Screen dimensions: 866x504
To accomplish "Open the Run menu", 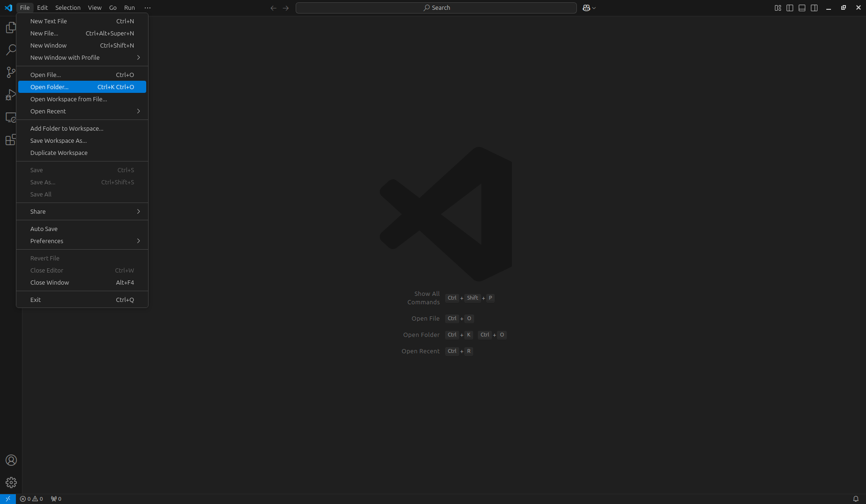I will [x=129, y=8].
